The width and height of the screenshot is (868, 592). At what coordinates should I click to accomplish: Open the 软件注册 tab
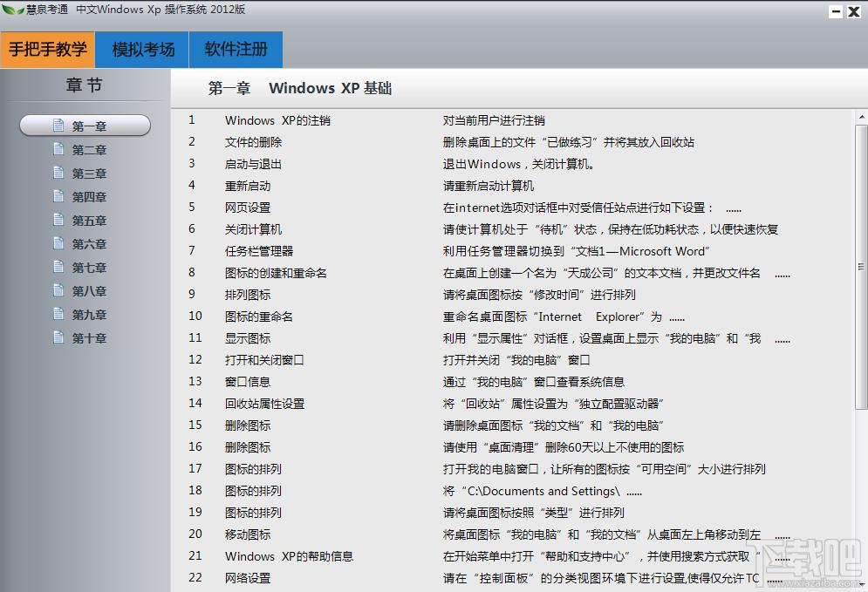coord(236,49)
